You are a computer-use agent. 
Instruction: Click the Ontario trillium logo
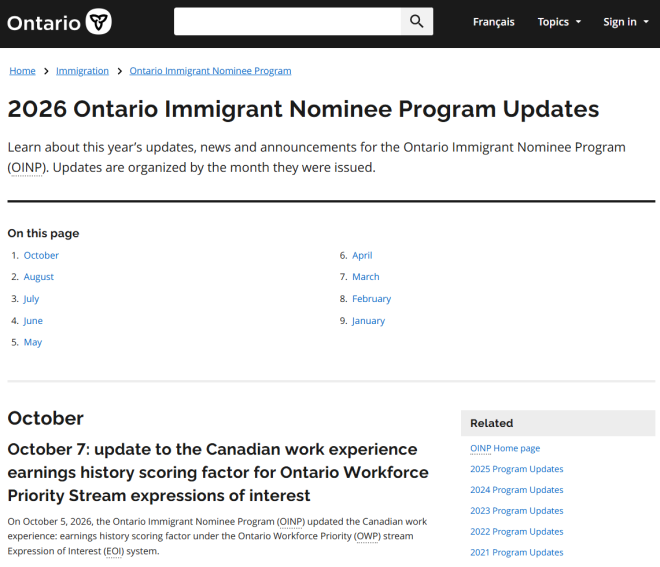point(59,22)
